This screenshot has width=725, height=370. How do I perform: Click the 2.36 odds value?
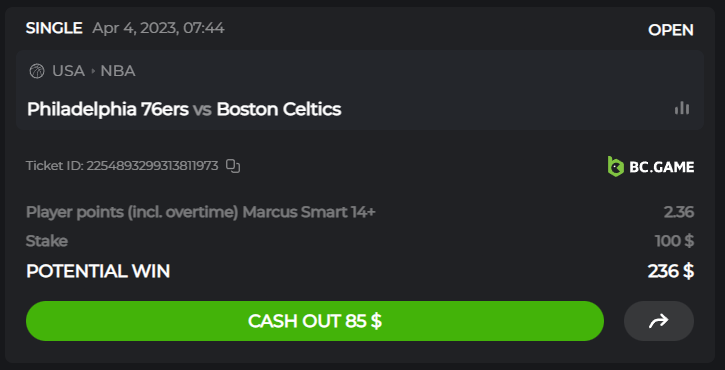[679, 212]
